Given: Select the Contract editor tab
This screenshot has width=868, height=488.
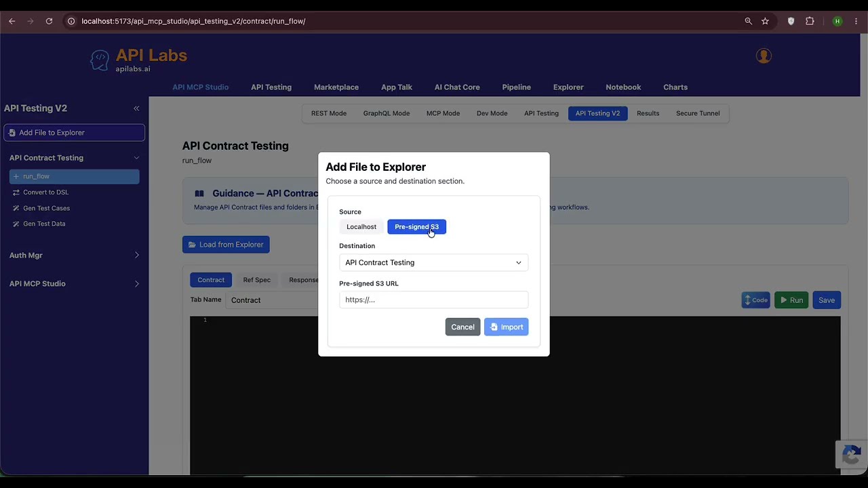Looking at the screenshot, I should 211,280.
